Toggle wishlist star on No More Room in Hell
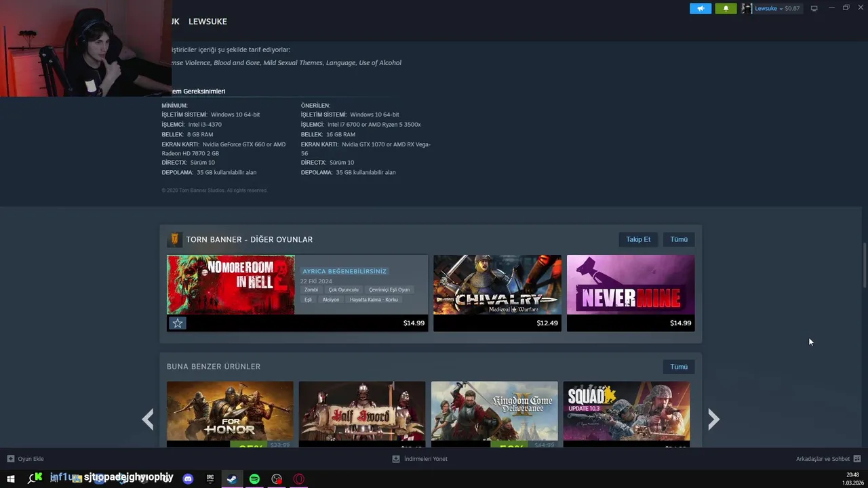 click(178, 323)
